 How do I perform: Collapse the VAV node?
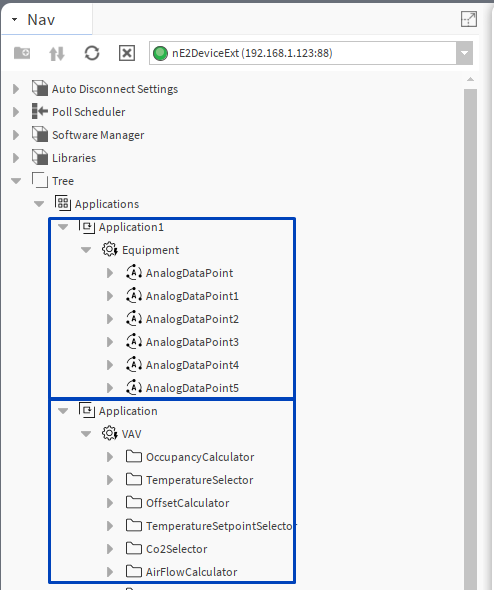coord(86,434)
